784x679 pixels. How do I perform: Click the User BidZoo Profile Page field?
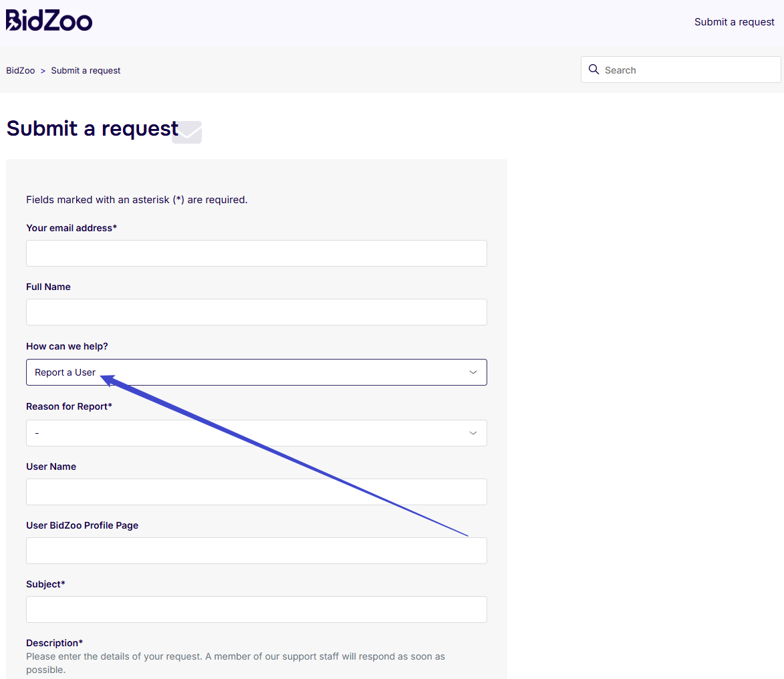click(x=256, y=551)
